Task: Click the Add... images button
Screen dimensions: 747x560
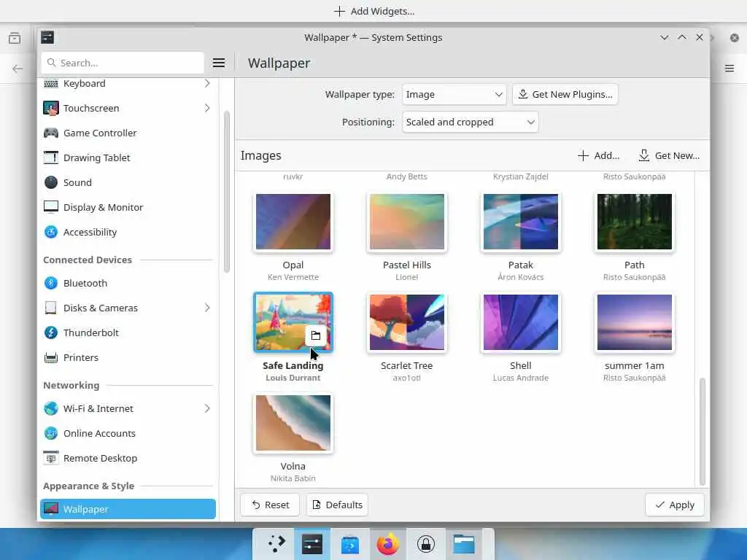Action: pos(598,156)
